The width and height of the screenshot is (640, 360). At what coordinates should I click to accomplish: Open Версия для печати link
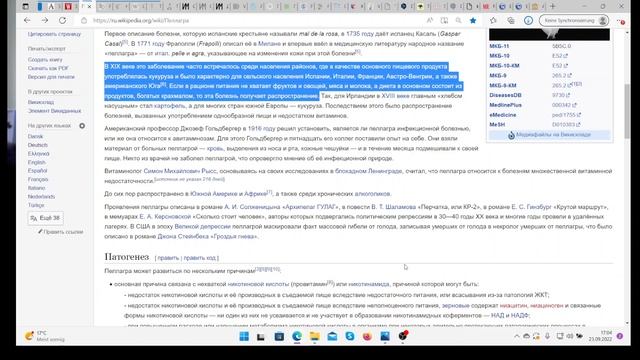[51, 77]
